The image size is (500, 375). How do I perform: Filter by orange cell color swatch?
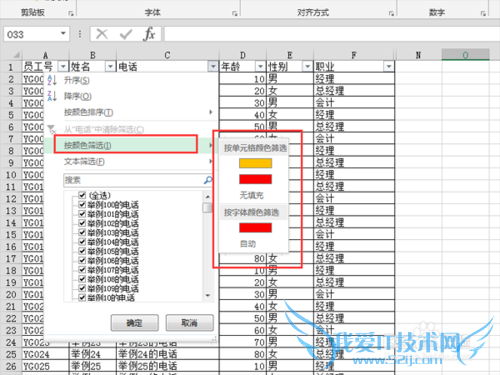255,163
